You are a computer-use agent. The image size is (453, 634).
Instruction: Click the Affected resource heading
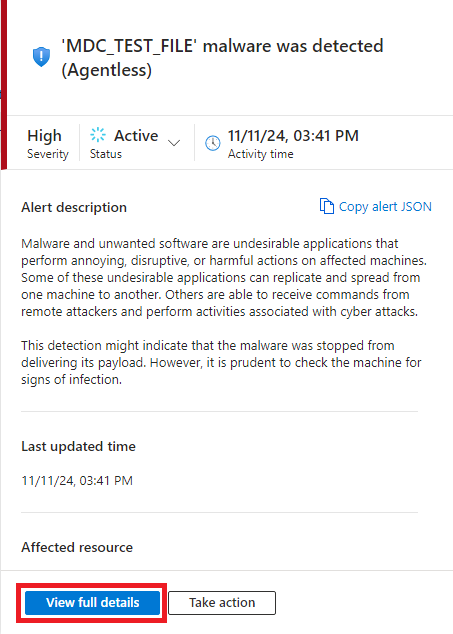(x=77, y=547)
